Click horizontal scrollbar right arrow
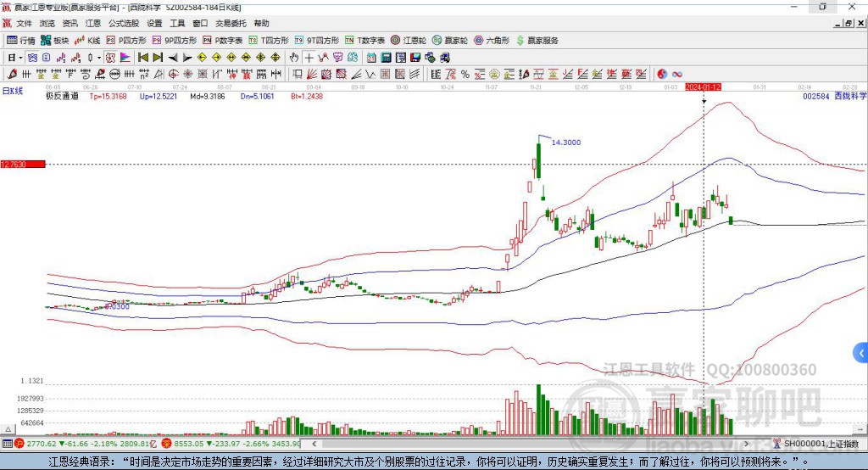The image size is (868, 470). pos(746,444)
